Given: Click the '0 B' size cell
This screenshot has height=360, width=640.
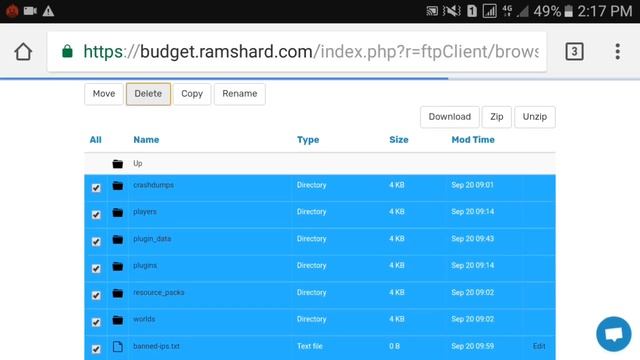Looking at the screenshot, I should coord(394,346).
